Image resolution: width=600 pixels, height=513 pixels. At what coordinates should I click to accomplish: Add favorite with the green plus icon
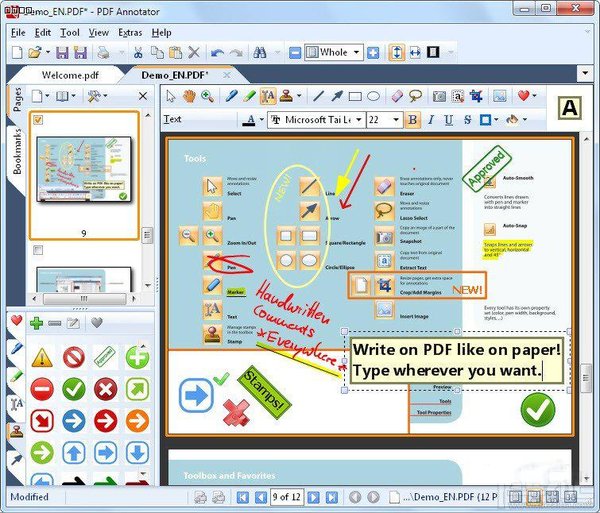click(x=36, y=323)
